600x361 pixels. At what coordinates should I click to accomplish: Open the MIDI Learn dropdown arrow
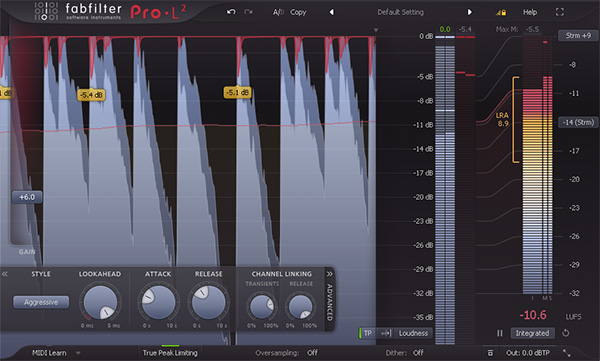pyautogui.click(x=78, y=353)
